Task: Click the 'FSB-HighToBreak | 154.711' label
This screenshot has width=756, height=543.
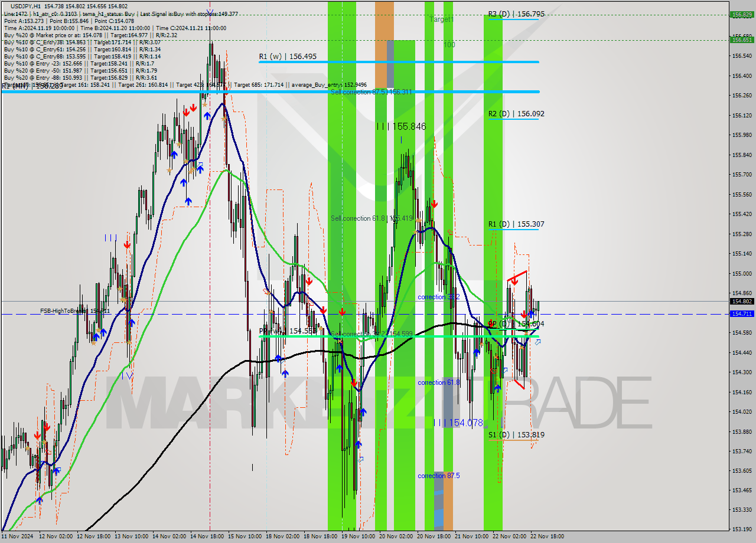Action: [75, 310]
